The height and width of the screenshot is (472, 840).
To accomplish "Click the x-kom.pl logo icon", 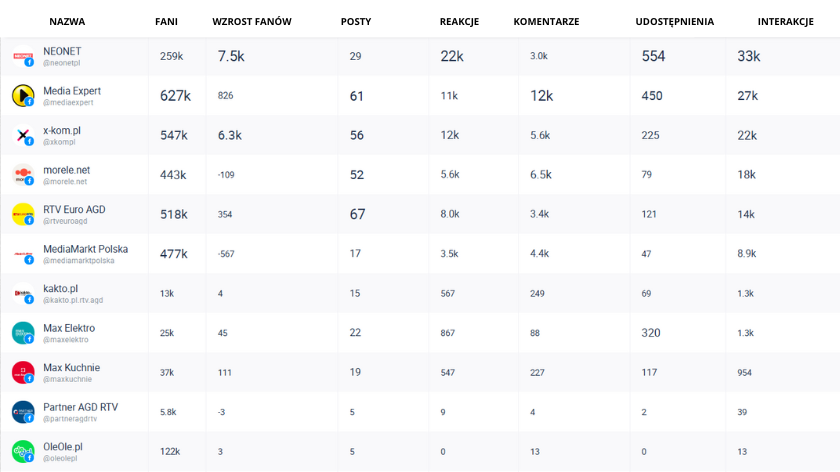I will coord(22,135).
